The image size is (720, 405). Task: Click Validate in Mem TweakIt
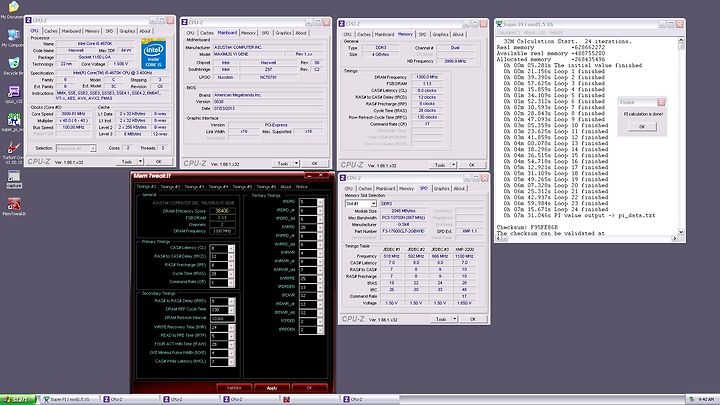(234, 388)
